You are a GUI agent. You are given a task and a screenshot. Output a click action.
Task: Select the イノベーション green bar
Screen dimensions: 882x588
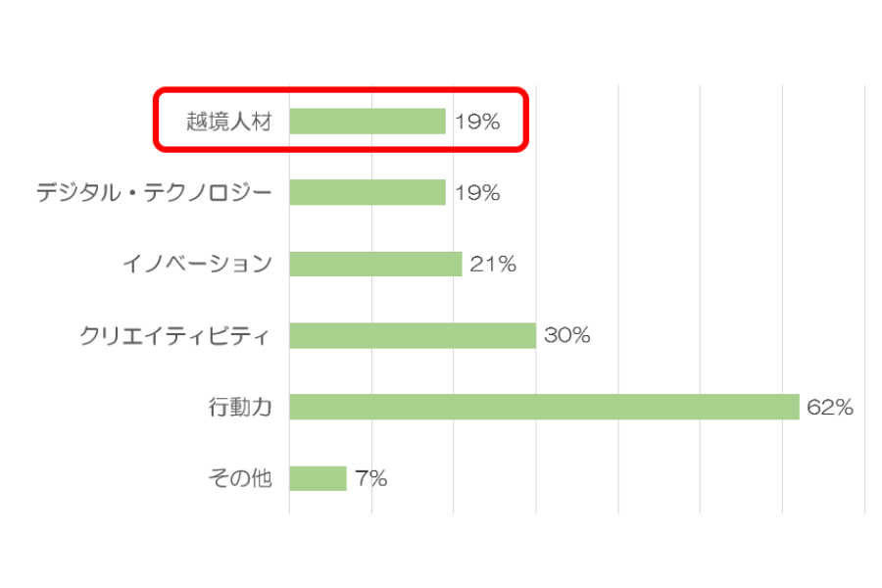coord(375,264)
